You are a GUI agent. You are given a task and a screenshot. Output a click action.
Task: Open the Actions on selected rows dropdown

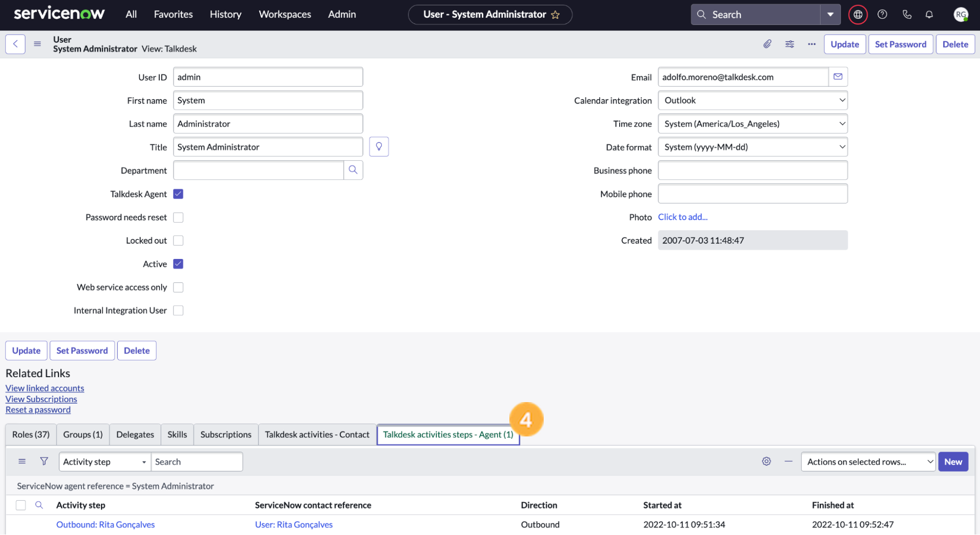[x=867, y=461]
